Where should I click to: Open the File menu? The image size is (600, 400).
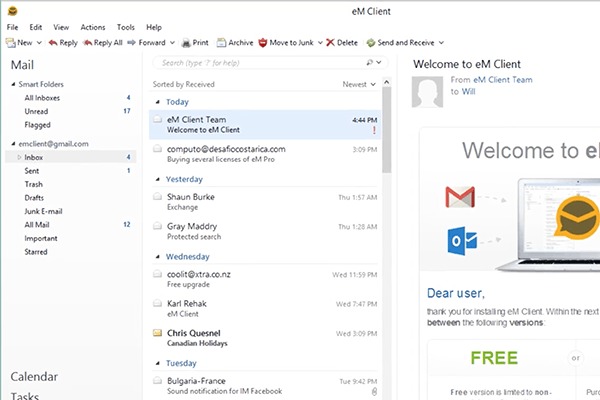click(x=12, y=27)
